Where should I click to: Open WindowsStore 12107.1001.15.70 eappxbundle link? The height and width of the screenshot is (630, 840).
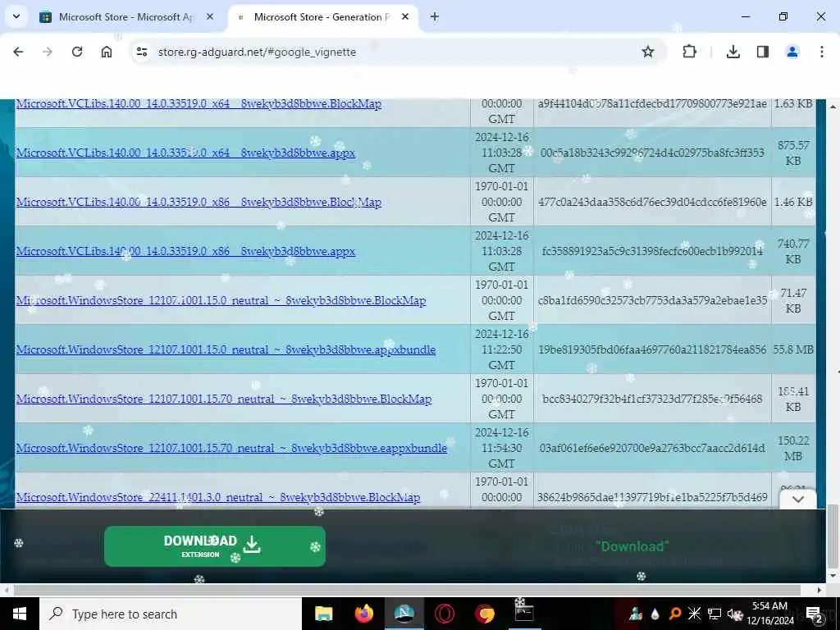tap(231, 449)
